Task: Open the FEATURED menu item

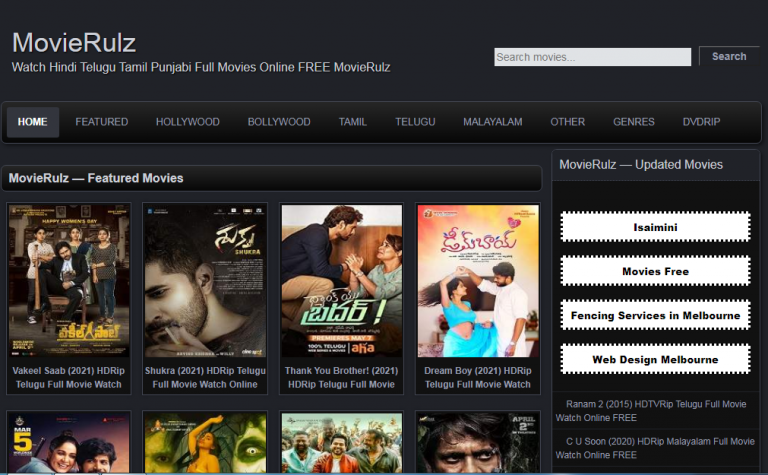Action: (102, 122)
